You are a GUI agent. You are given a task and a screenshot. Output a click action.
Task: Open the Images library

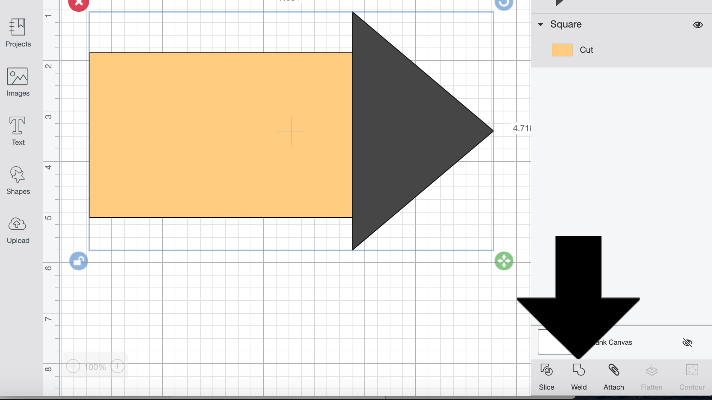pyautogui.click(x=18, y=82)
